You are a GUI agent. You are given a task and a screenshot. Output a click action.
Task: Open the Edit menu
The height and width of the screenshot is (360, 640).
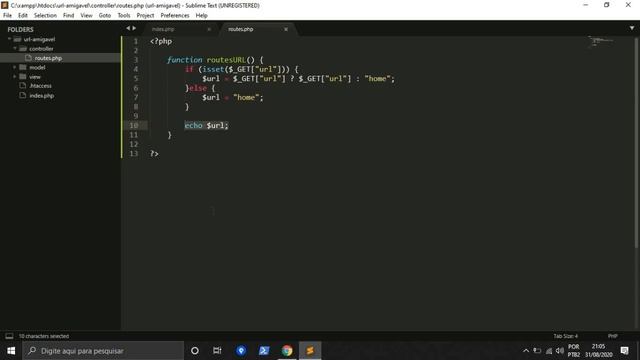click(x=22, y=16)
